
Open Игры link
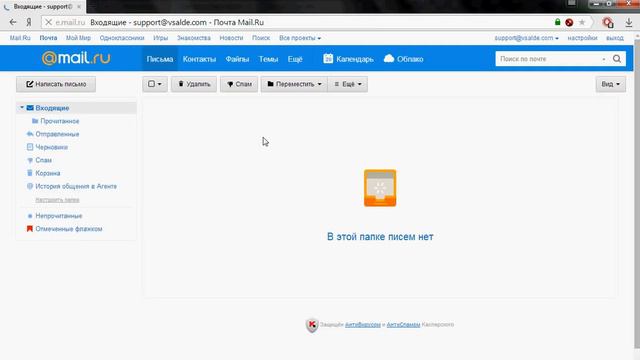pos(160,38)
